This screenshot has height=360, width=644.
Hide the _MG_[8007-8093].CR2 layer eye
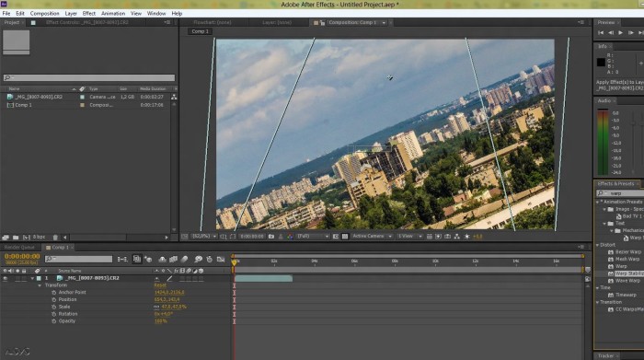[6, 278]
